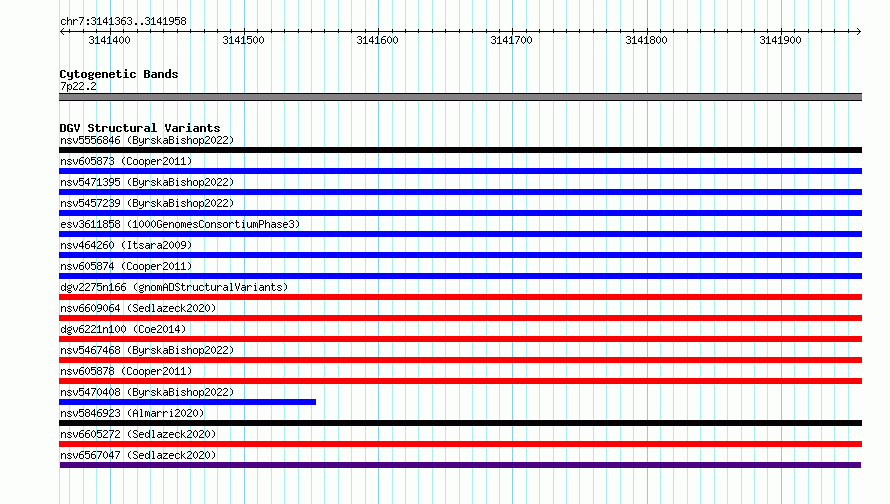Click the left arrow end of ruler

click(62, 32)
